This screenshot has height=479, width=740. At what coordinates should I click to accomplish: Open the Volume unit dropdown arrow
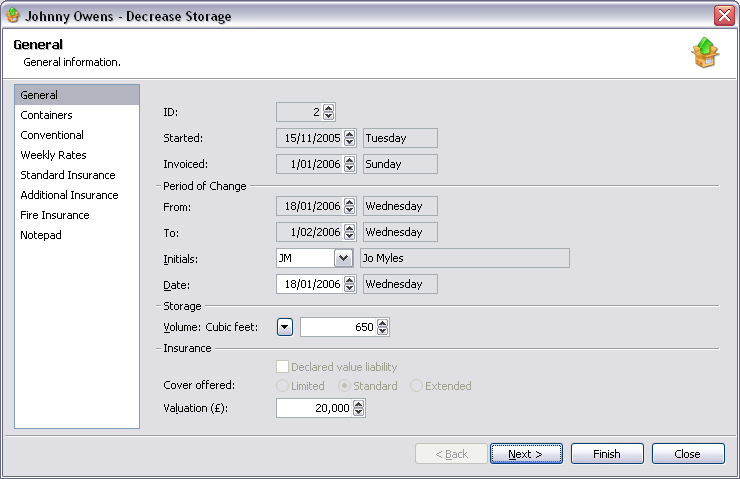coord(284,327)
